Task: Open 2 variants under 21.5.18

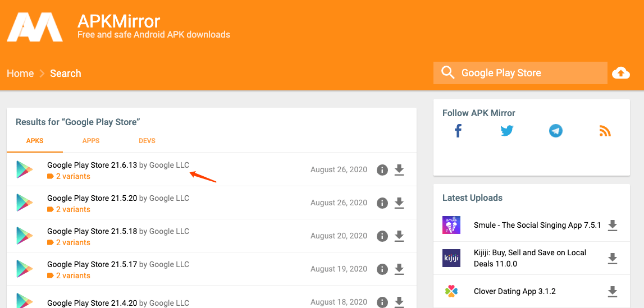Action: [68, 242]
